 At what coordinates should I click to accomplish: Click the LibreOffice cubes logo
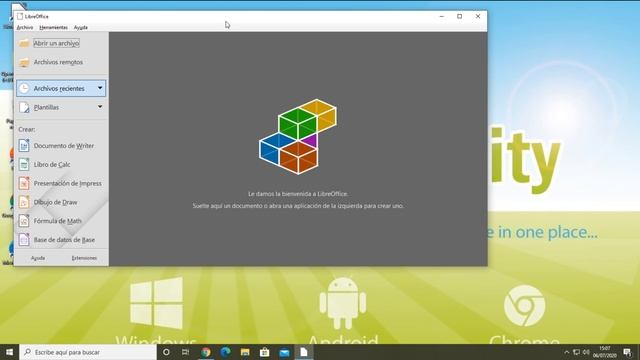tap(298, 137)
